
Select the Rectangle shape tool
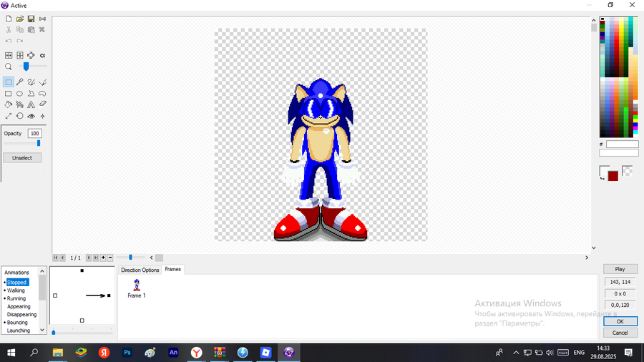point(8,94)
